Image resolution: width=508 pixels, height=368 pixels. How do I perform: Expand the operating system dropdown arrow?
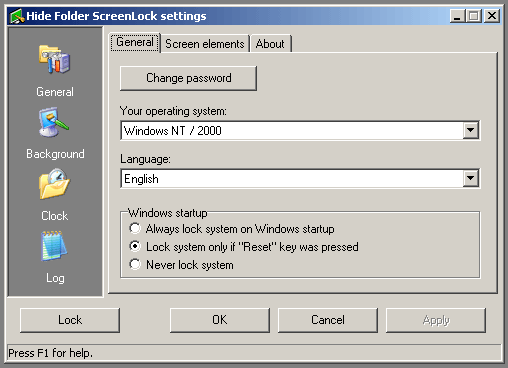point(471,130)
